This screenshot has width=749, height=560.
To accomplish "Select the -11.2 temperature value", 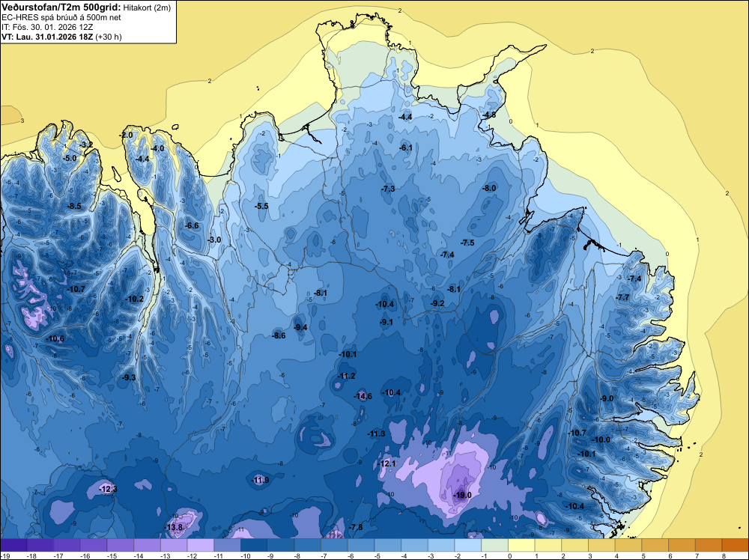I will 346,376.
